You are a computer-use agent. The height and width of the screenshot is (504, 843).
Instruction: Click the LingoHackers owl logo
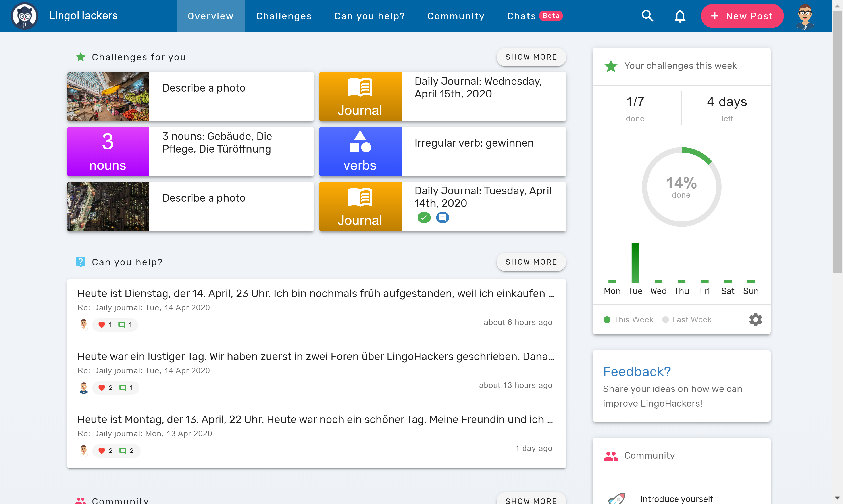pyautogui.click(x=24, y=16)
